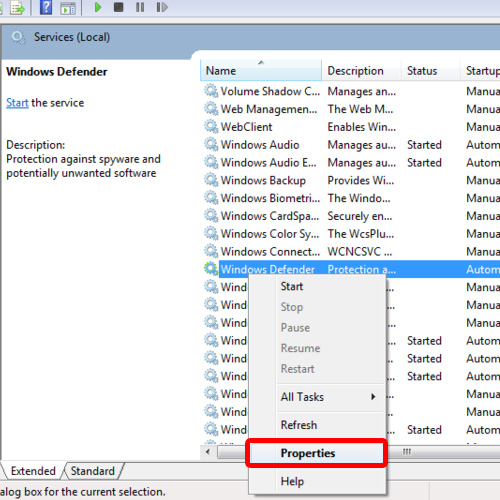
Task: Sort by the Name column header
Action: coord(261,71)
